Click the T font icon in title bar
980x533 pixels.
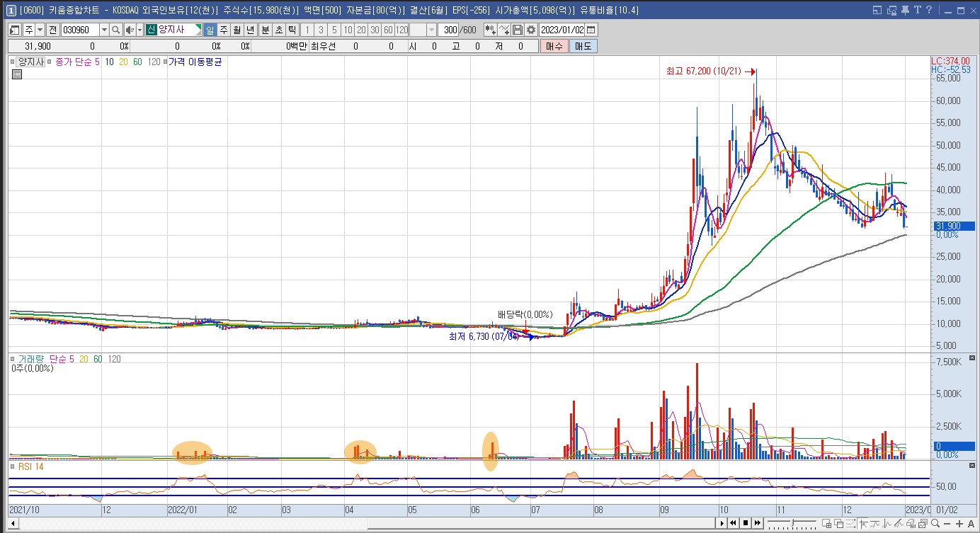point(918,10)
